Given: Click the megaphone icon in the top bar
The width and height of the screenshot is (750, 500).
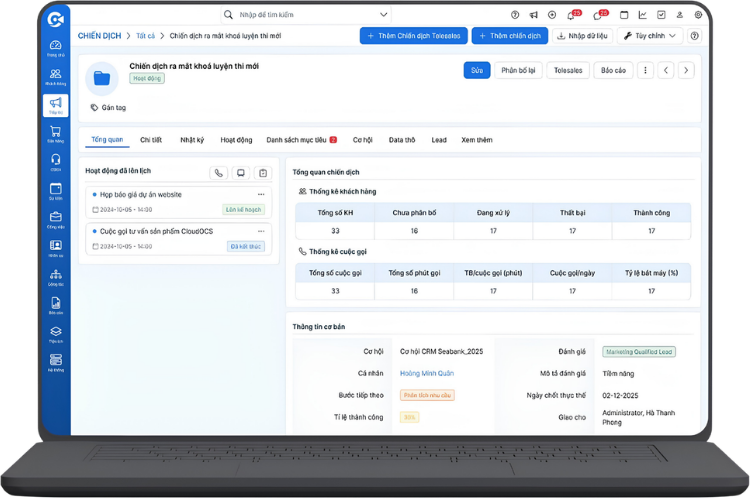Looking at the screenshot, I should click(x=534, y=15).
